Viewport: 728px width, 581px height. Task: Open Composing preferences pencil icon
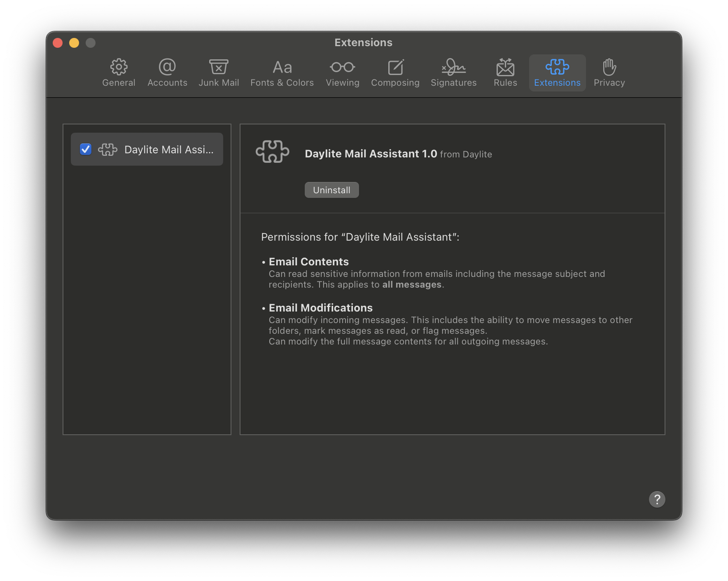pos(395,67)
